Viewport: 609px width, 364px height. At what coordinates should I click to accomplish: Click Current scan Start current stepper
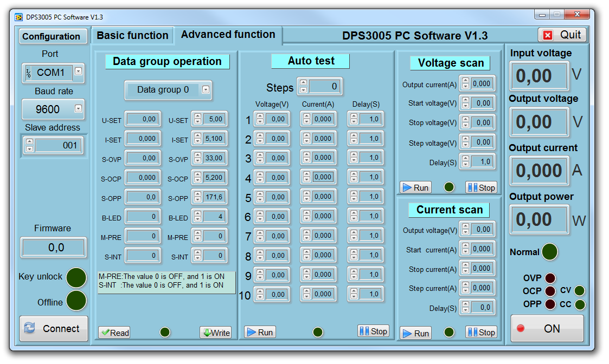tap(465, 249)
